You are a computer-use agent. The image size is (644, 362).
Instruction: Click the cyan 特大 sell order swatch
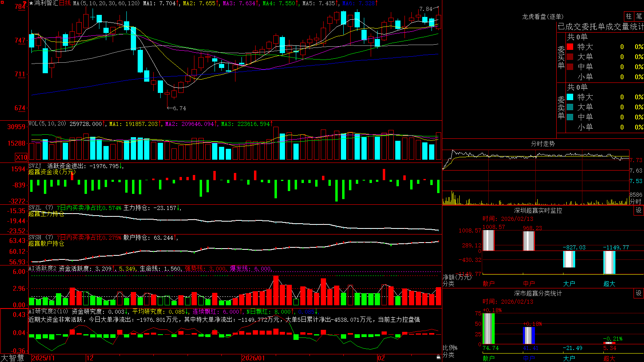[570, 97]
